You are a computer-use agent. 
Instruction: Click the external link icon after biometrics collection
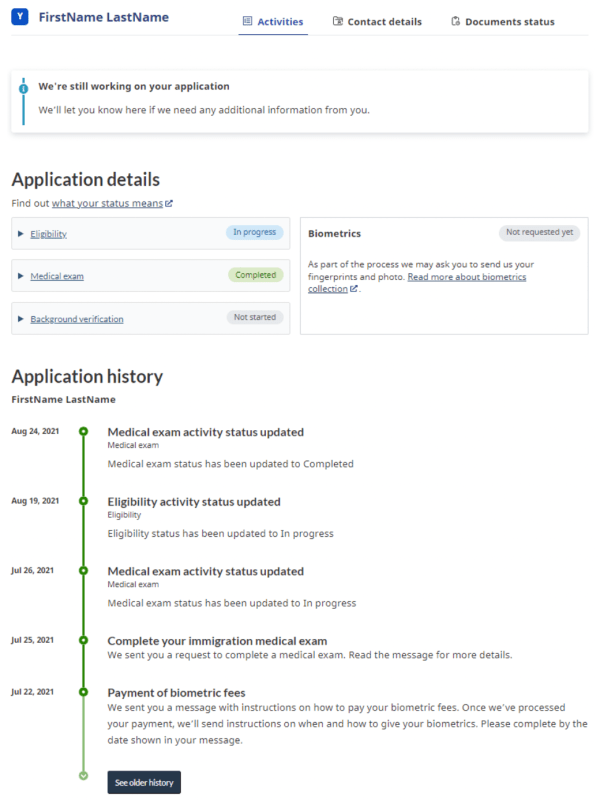point(354,289)
